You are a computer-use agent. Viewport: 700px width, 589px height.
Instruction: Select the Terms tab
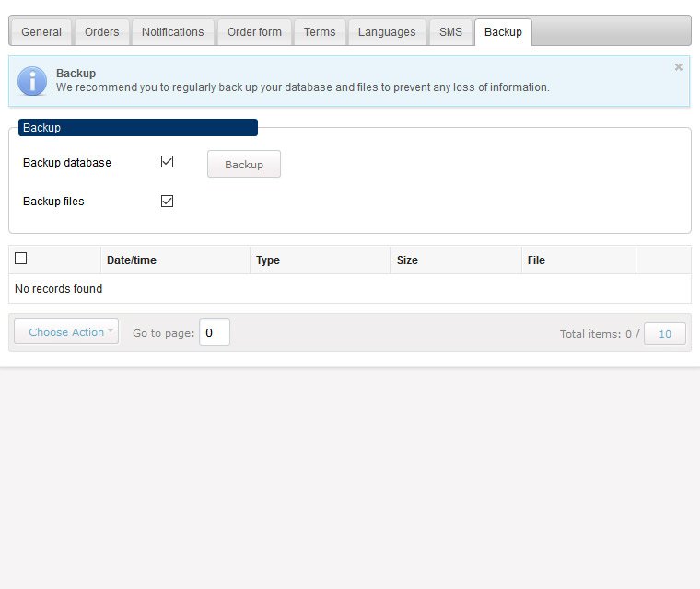320,32
